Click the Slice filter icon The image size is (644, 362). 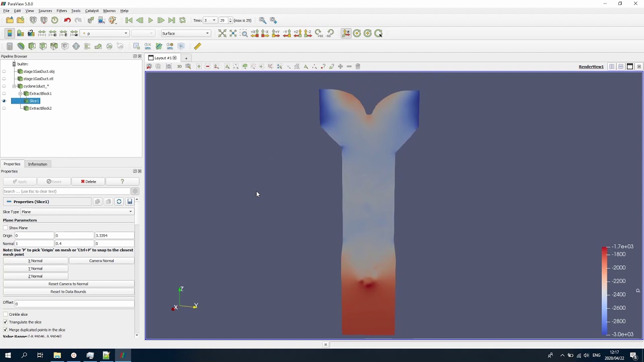(x=43, y=46)
